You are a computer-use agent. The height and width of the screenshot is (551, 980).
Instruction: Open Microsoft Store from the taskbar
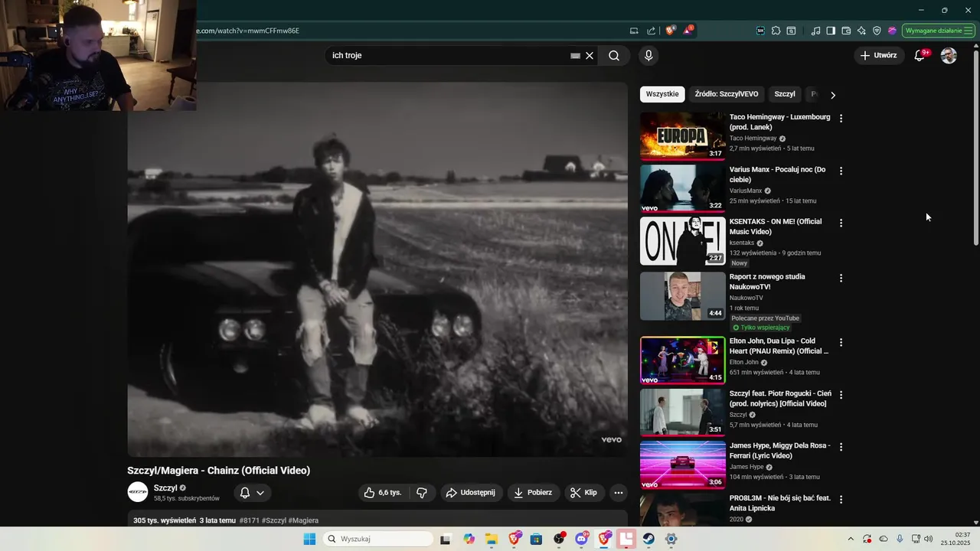(536, 539)
